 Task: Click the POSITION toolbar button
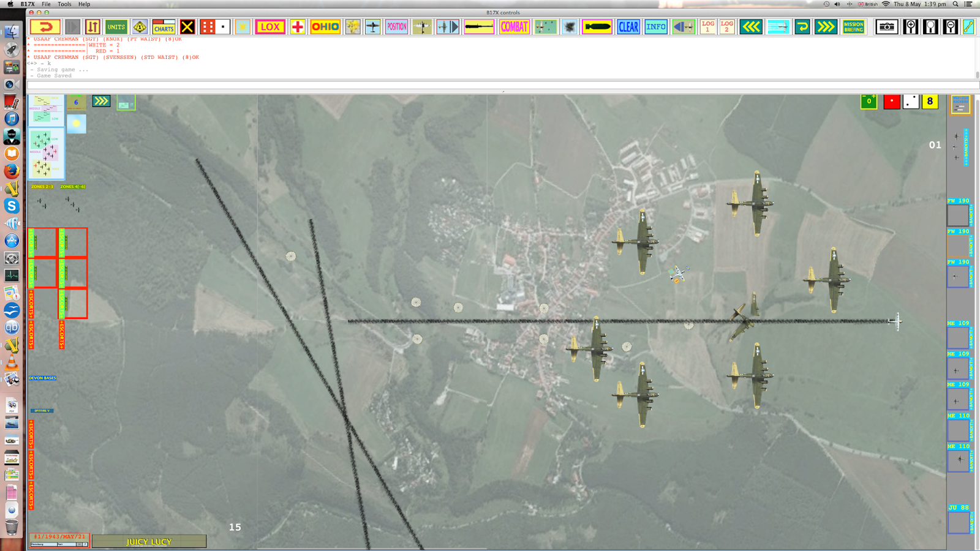(x=397, y=27)
